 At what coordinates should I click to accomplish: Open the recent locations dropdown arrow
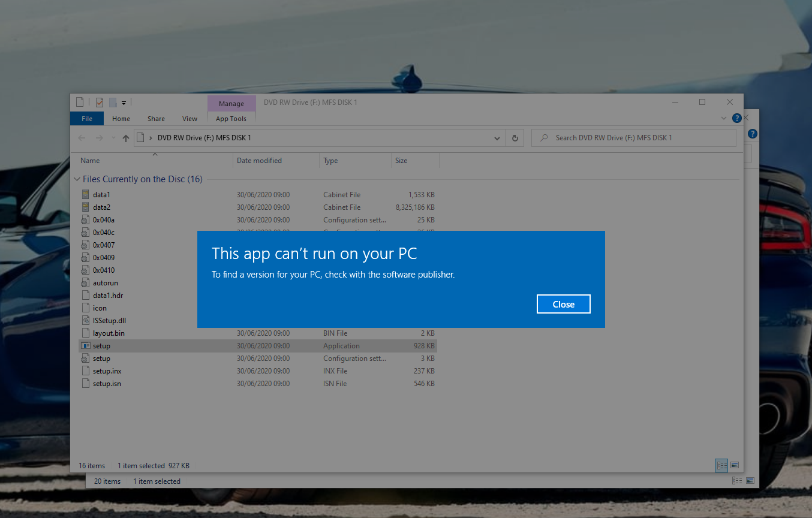[x=113, y=138]
